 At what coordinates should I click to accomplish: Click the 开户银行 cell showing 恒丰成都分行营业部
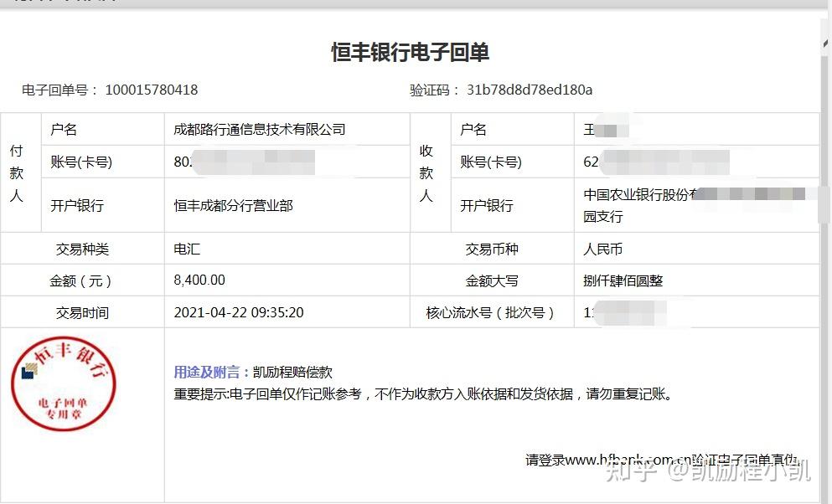pos(234,203)
